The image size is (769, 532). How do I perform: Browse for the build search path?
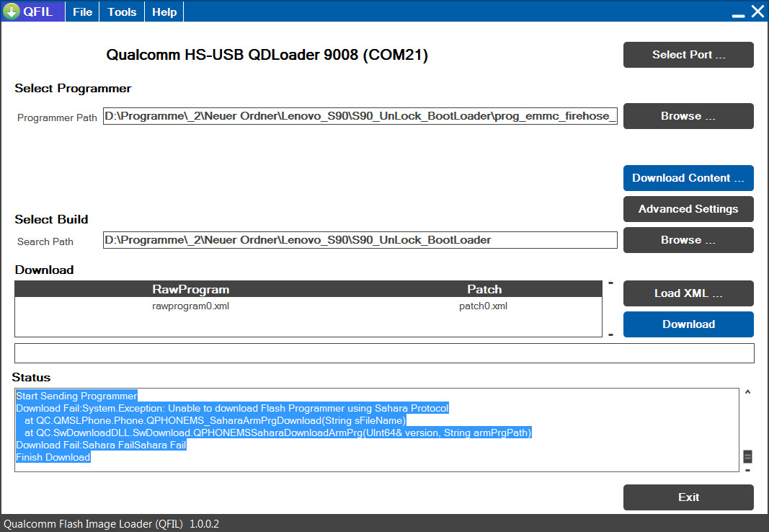click(x=688, y=240)
